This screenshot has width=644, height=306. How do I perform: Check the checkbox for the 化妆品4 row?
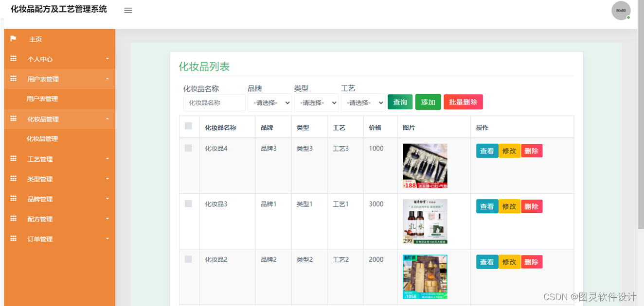coord(189,148)
